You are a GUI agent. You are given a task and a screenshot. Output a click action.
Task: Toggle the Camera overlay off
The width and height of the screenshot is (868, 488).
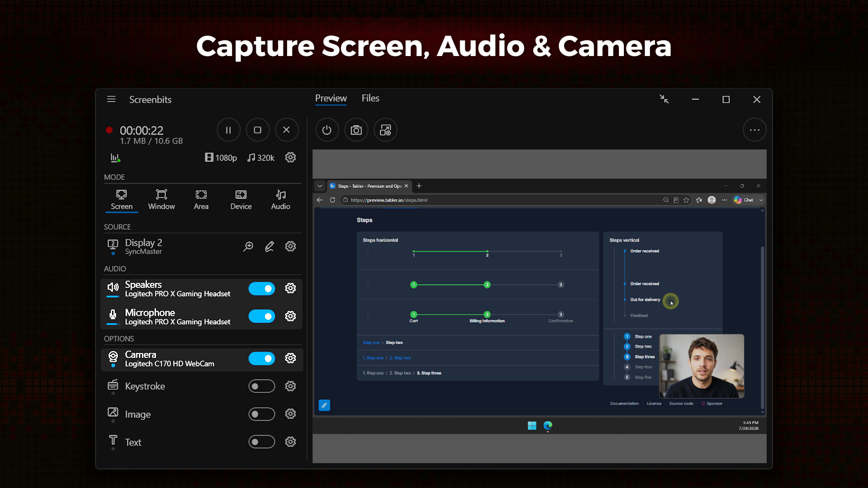(262, 358)
